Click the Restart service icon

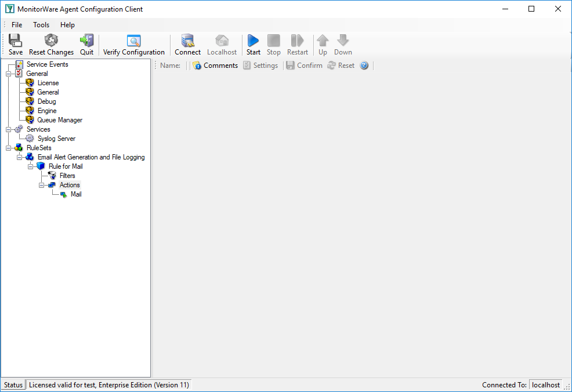coord(297,41)
